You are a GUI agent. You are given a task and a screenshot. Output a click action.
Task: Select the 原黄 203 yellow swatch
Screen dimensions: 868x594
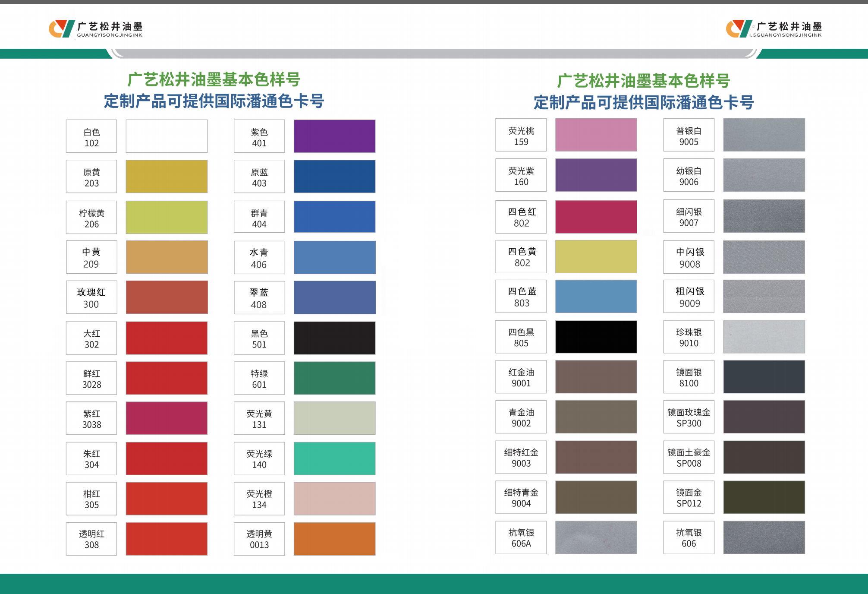(167, 176)
